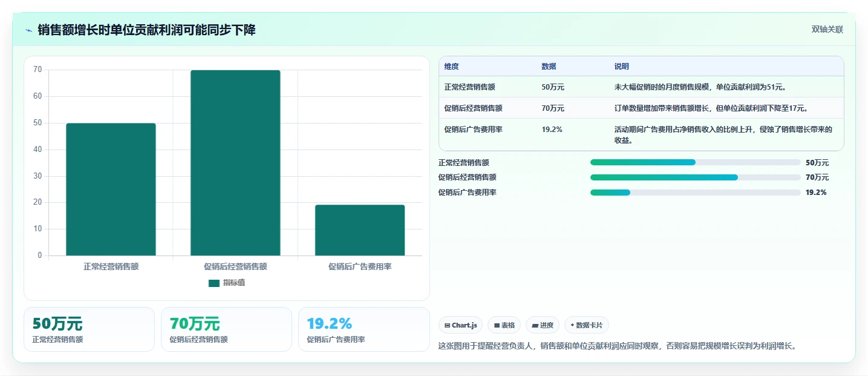Select the Chart.js tag chip

tap(461, 325)
